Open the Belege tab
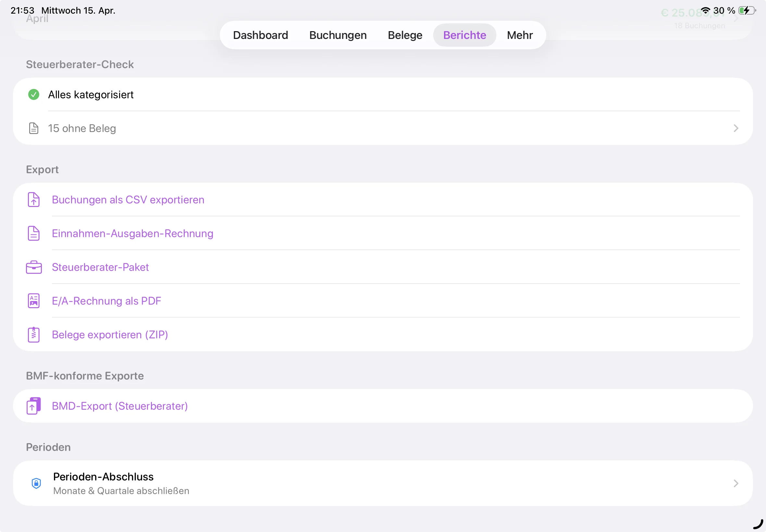 tap(405, 35)
